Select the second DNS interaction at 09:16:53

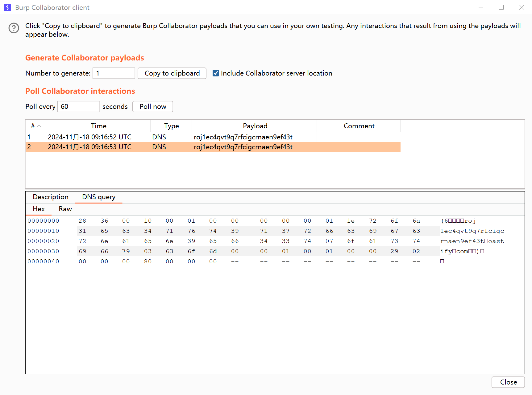click(x=213, y=147)
